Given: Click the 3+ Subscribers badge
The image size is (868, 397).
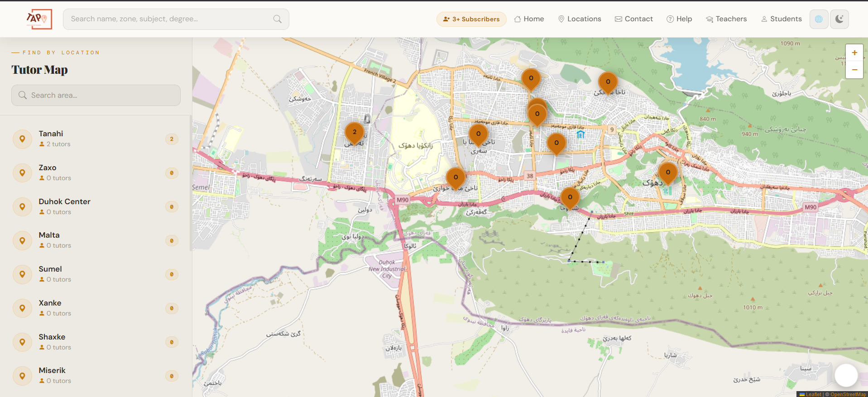Looking at the screenshot, I should pos(471,19).
